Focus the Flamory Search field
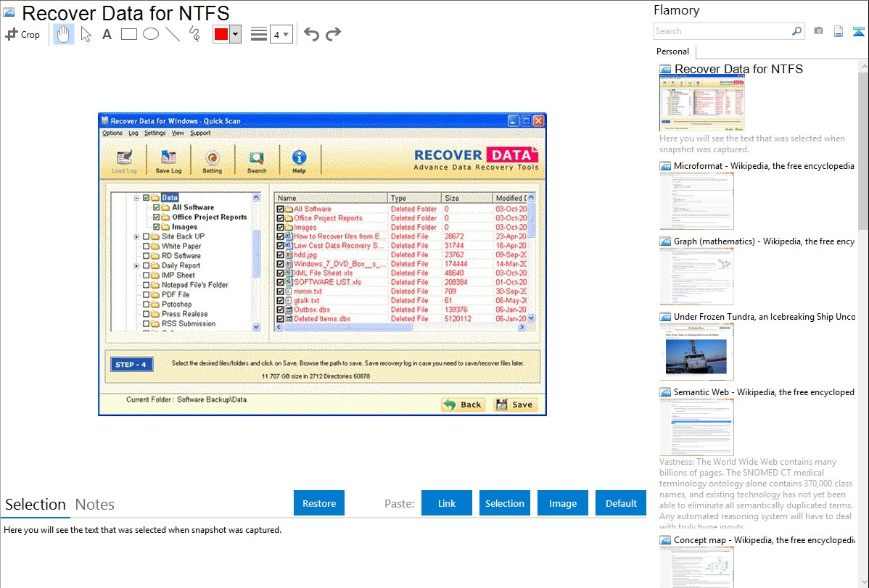 click(722, 31)
